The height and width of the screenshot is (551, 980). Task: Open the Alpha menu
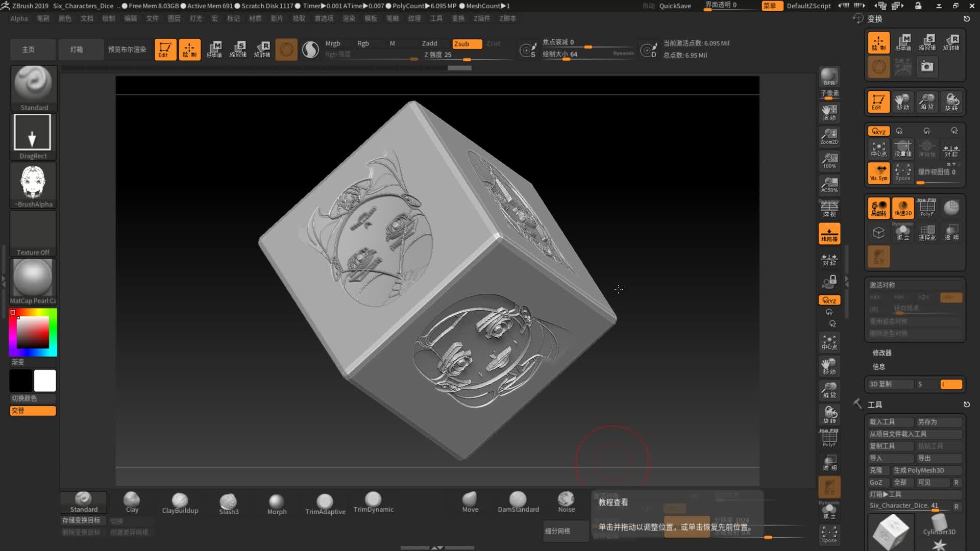point(19,18)
